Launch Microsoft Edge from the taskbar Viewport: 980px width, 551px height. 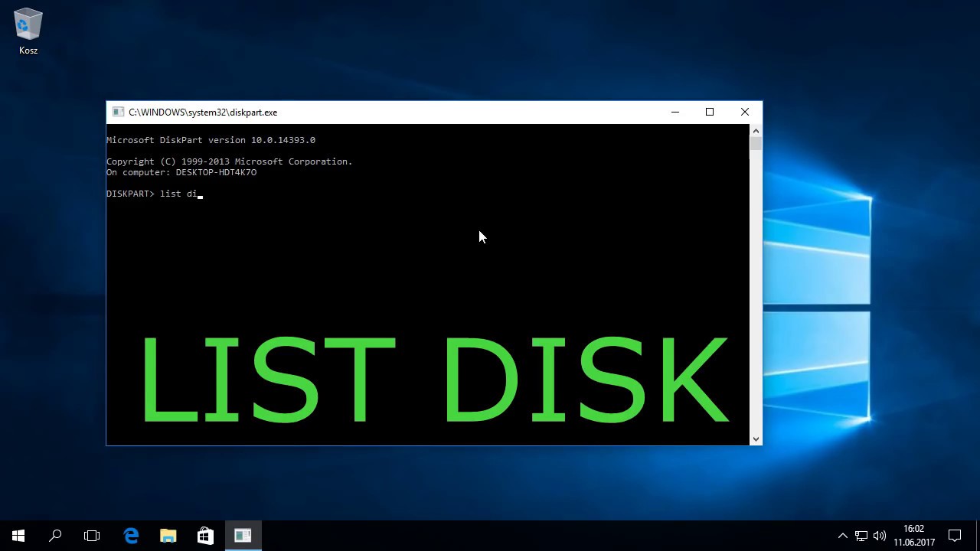131,536
